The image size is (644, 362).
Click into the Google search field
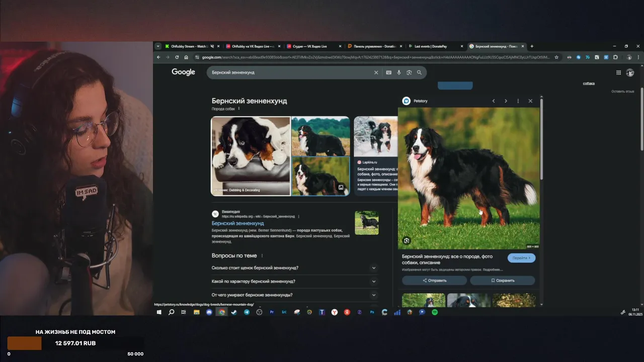pyautogui.click(x=292, y=72)
